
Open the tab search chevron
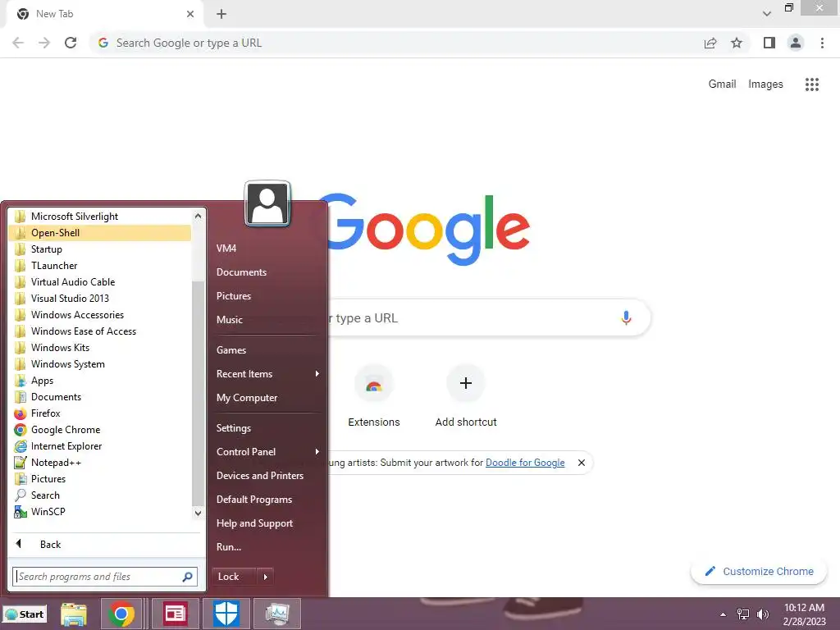(767, 14)
